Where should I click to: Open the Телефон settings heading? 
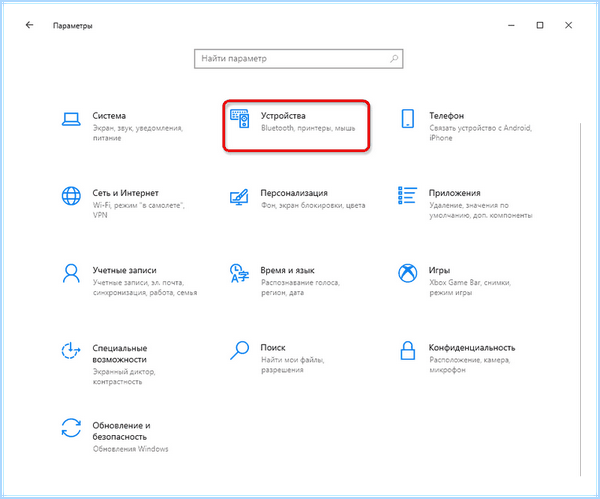point(446,116)
